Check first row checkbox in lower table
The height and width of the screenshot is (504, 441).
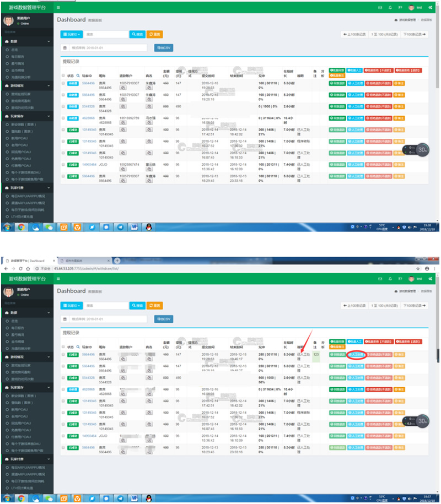click(x=63, y=354)
